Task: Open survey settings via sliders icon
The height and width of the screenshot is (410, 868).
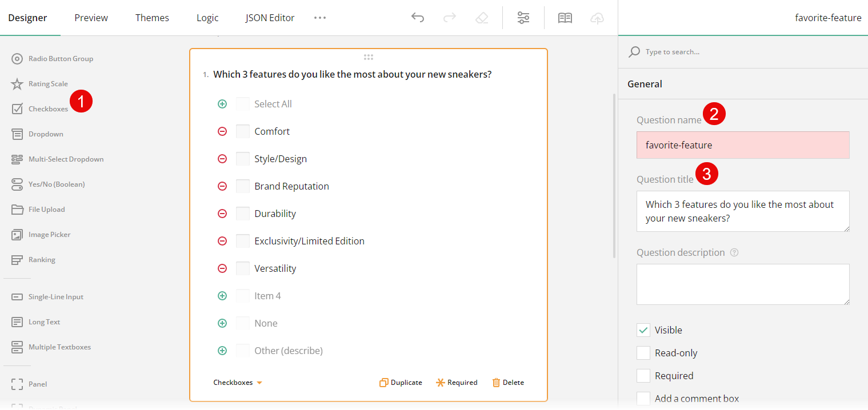Action: (x=523, y=18)
